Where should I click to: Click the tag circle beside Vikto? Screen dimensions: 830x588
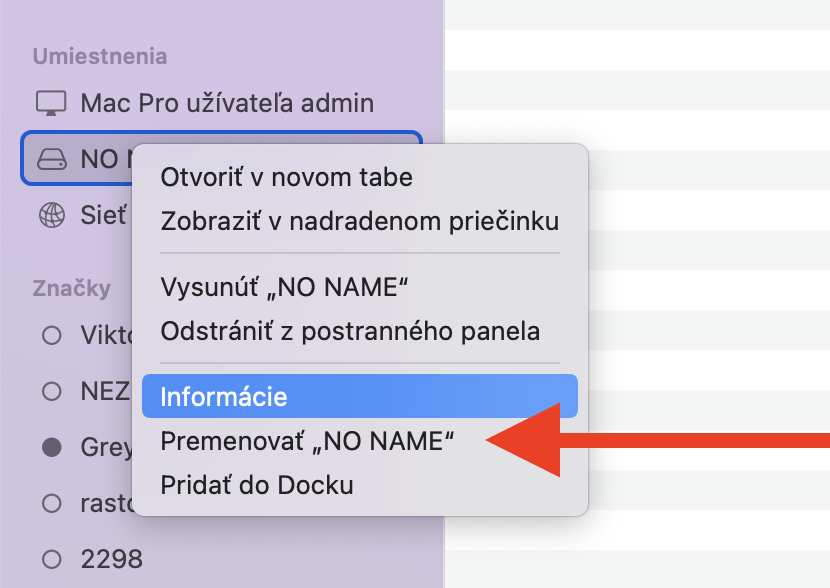[51, 336]
